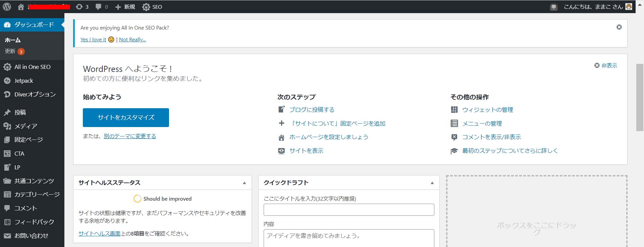Select 投稿 in the sidebar menu
The width and height of the screenshot is (644, 247).
click(x=20, y=112)
